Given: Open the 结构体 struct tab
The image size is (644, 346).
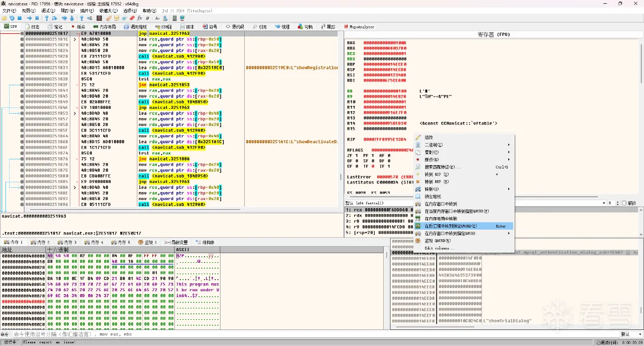Looking at the screenshot, I should click(206, 242).
